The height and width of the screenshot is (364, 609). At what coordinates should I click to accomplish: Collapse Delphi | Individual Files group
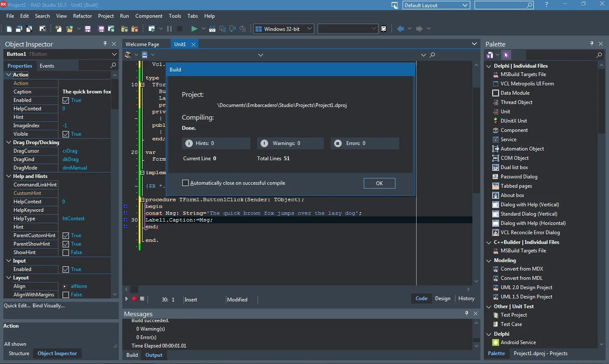(489, 66)
